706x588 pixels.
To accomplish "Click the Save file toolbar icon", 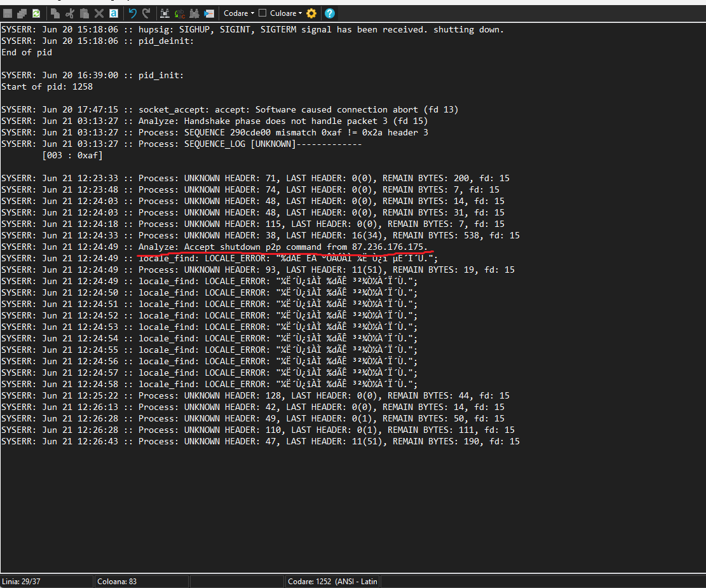I will (x=8, y=13).
